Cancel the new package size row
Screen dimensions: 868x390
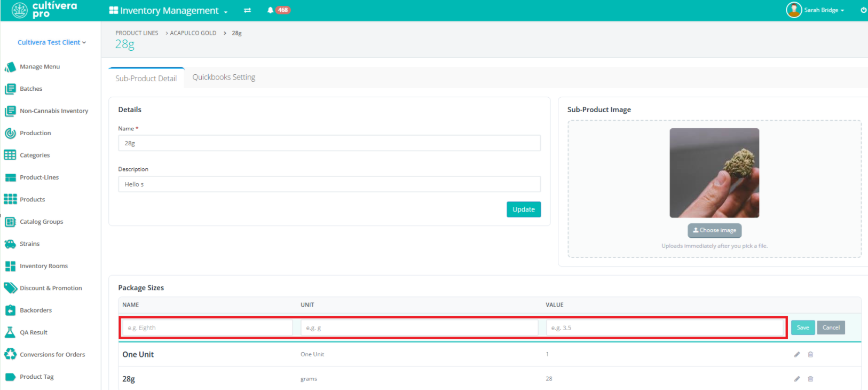click(x=831, y=327)
